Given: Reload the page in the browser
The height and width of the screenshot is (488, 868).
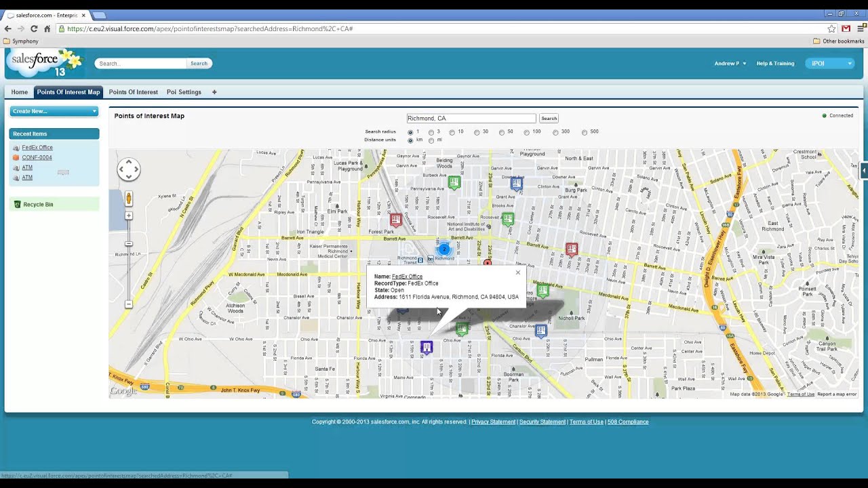Looking at the screenshot, I should (x=34, y=28).
